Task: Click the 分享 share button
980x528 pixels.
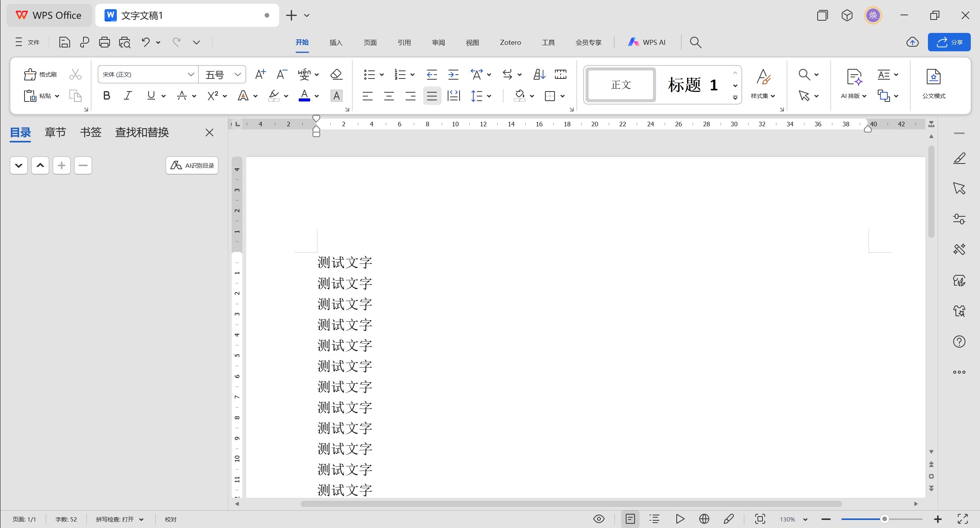Action: point(949,42)
